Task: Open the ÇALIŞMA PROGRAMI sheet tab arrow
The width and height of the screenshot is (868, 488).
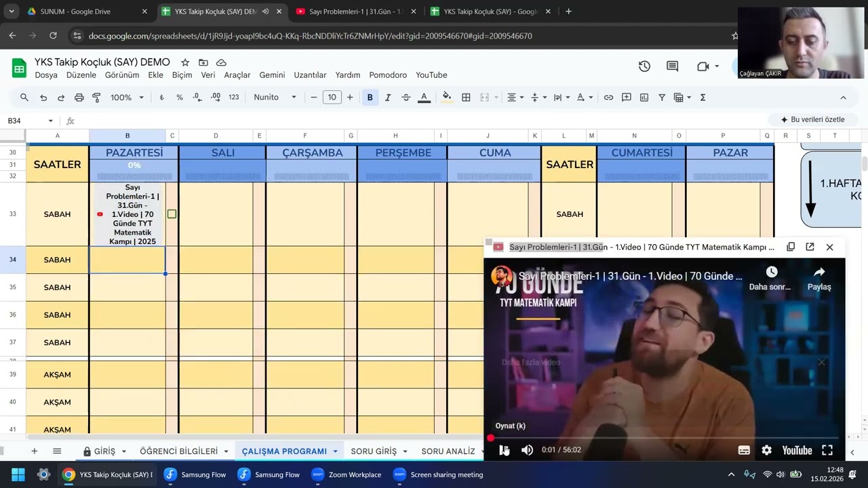Action: click(335, 451)
